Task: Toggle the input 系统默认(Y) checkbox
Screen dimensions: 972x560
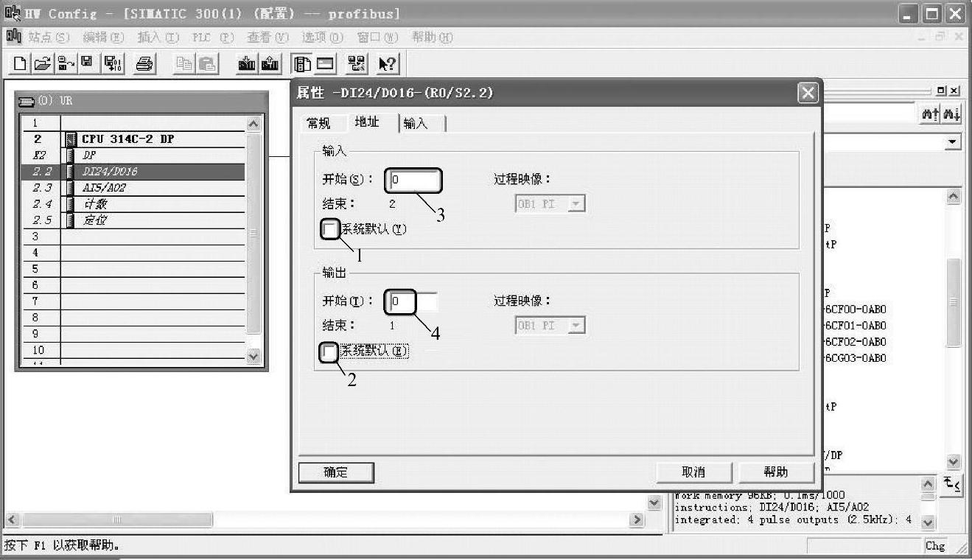Action: coord(330,230)
